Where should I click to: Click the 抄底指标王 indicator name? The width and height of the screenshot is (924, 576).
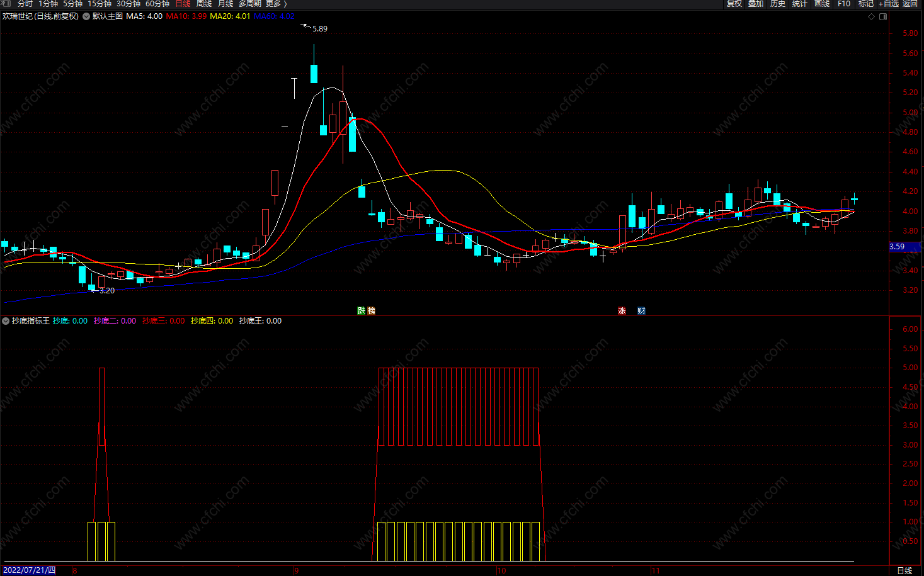(x=31, y=321)
